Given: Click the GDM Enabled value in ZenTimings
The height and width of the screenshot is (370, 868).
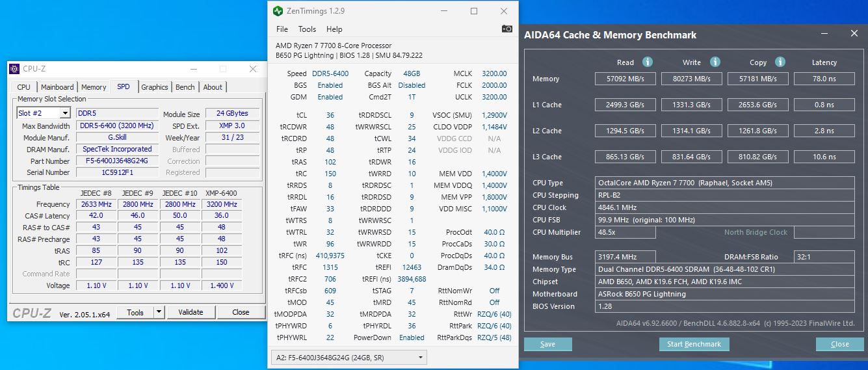Looking at the screenshot, I should [x=330, y=97].
